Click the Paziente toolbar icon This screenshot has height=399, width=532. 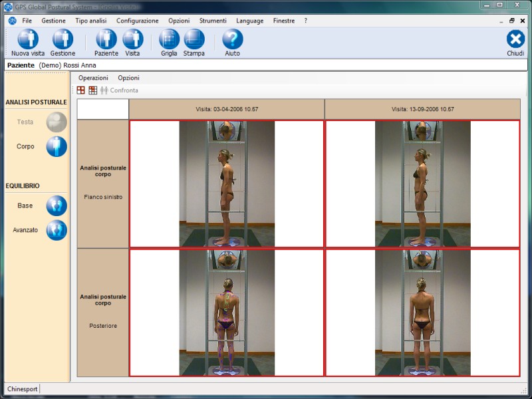(106, 39)
